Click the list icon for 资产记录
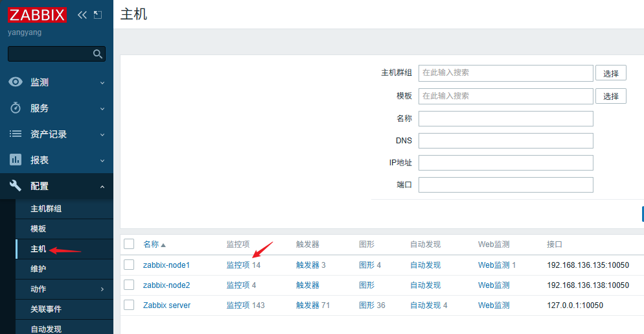This screenshot has width=644, height=334. (x=16, y=134)
